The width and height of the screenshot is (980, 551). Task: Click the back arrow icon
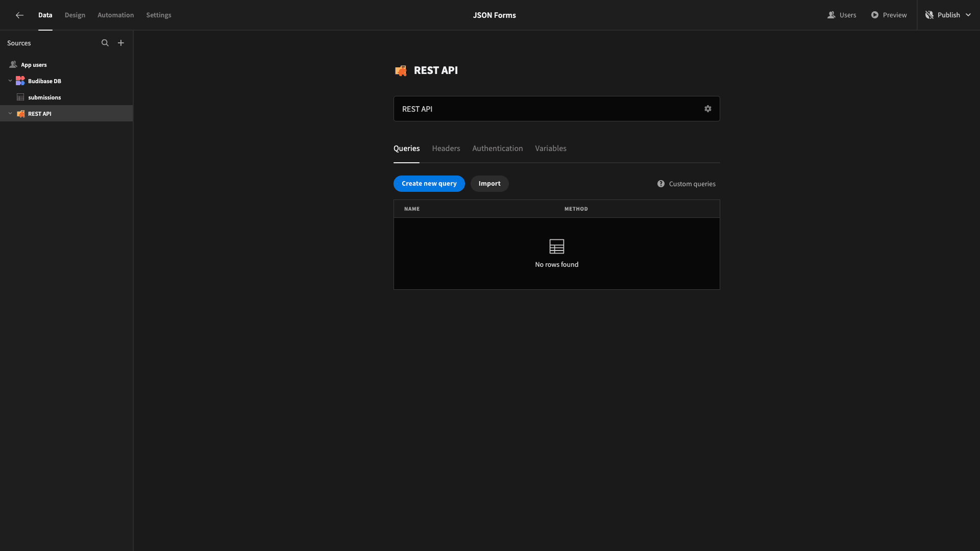pos(19,15)
